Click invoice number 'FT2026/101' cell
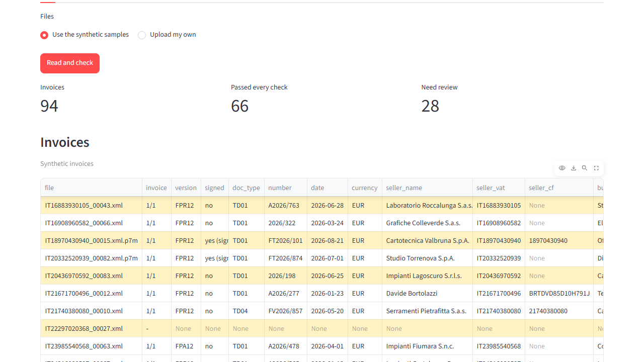This screenshot has width=644, height=362. (x=286, y=240)
